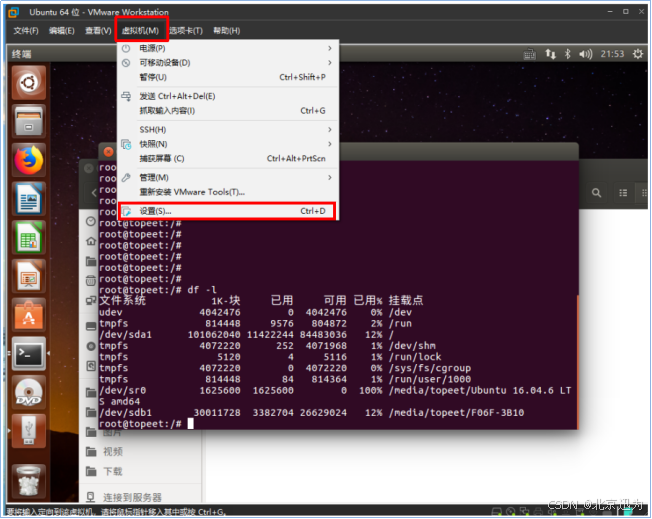Open the 帮助(H) menu
Screen dimensions: 652x519
point(227,30)
